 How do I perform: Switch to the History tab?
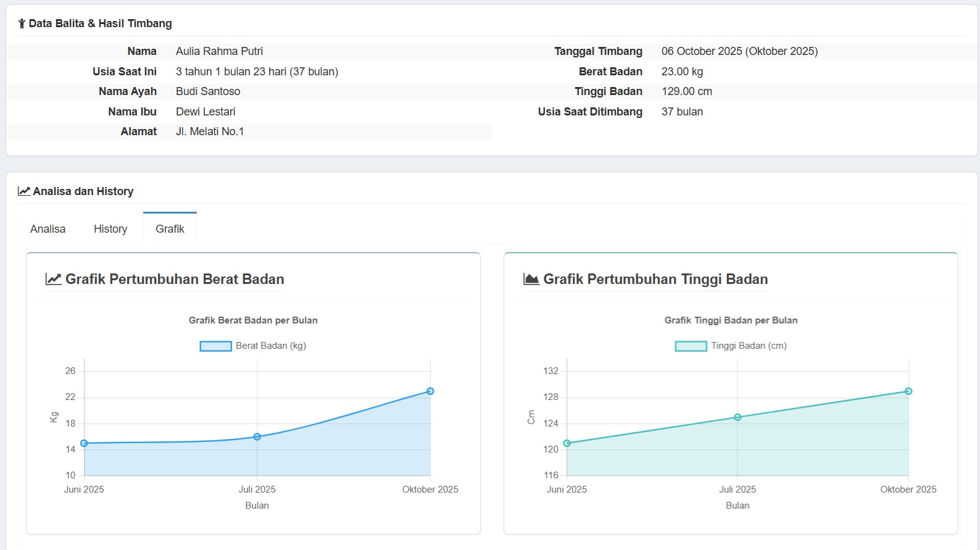pos(110,229)
